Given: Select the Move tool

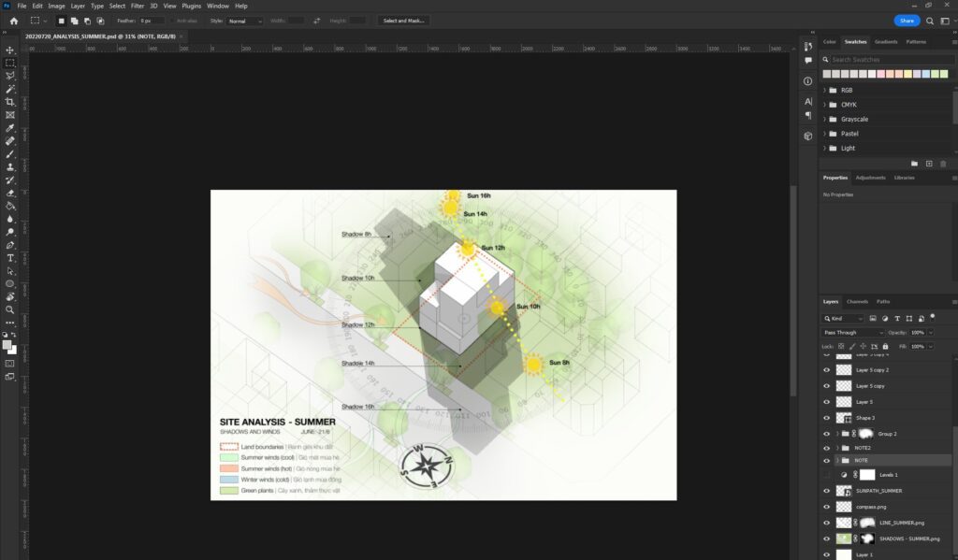Looking at the screenshot, I should [10, 50].
